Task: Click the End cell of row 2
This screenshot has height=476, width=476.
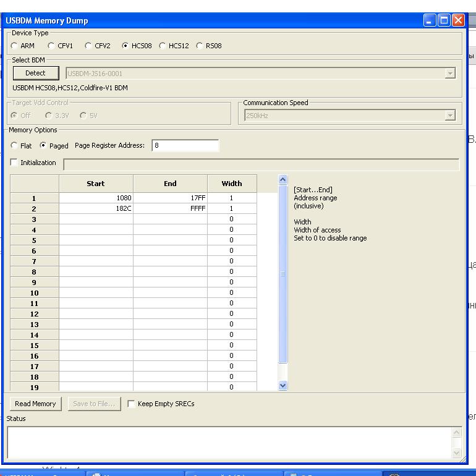Action: (170, 209)
